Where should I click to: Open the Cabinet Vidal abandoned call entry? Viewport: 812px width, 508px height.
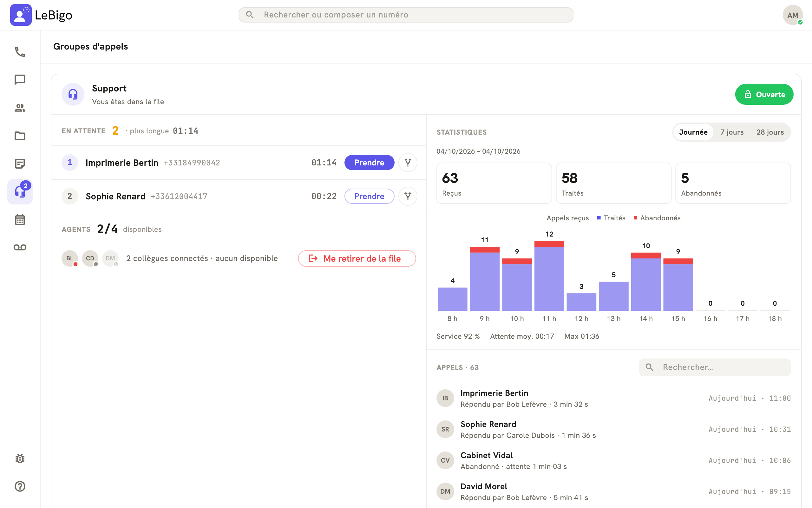pyautogui.click(x=613, y=460)
